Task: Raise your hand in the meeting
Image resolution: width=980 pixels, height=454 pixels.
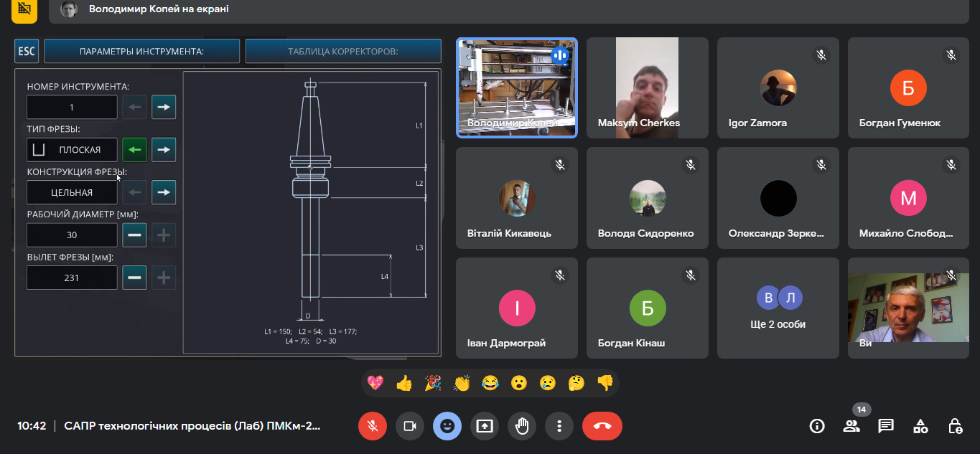Action: coord(522,426)
